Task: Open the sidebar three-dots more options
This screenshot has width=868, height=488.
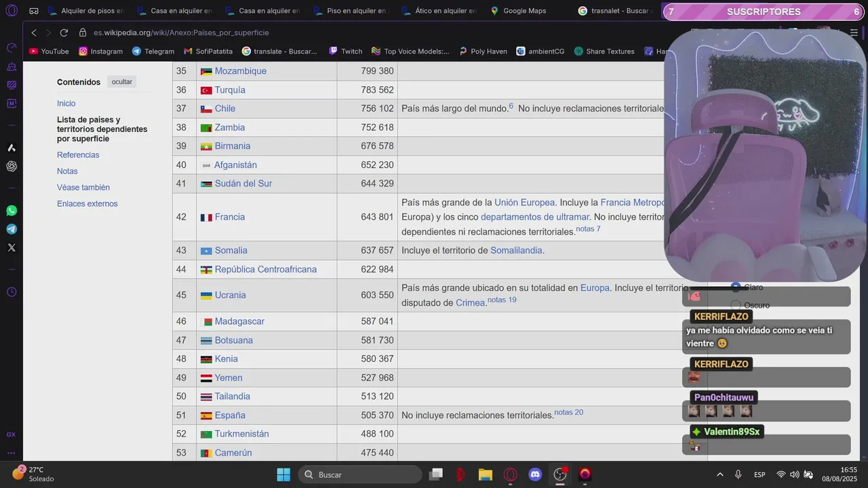Action: [12, 453]
